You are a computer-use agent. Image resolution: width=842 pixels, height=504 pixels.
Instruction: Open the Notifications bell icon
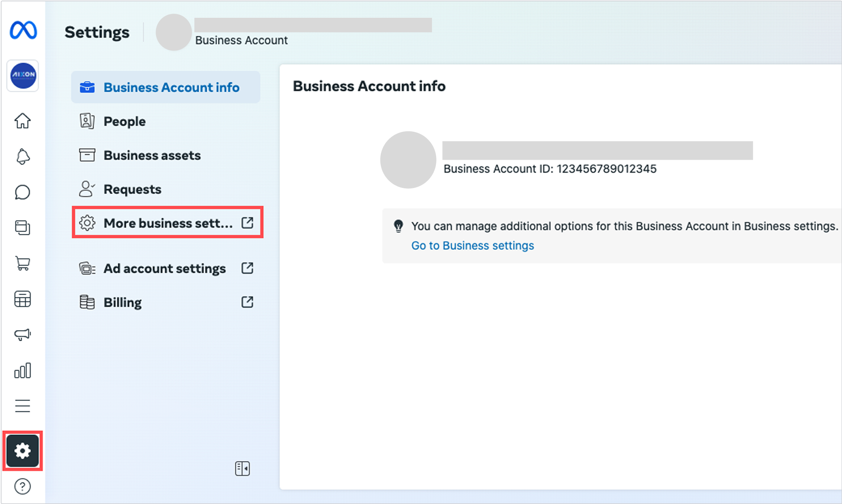tap(23, 156)
